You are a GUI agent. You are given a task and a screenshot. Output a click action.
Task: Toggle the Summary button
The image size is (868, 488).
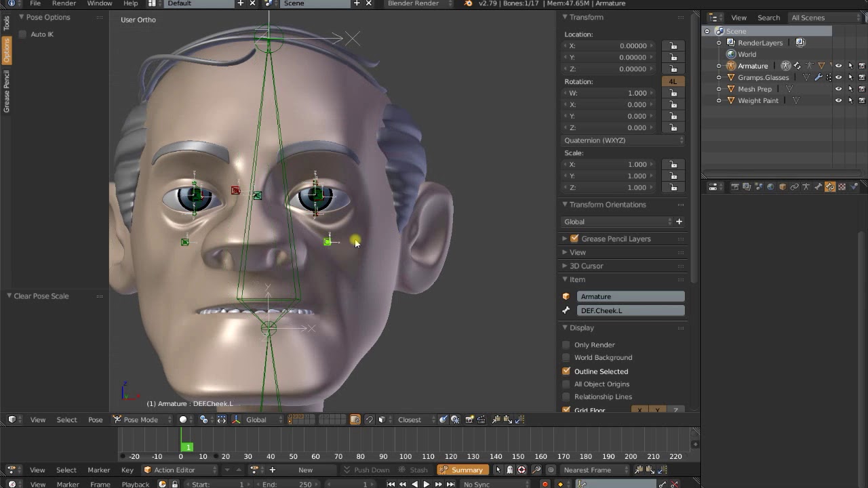[462, 470]
